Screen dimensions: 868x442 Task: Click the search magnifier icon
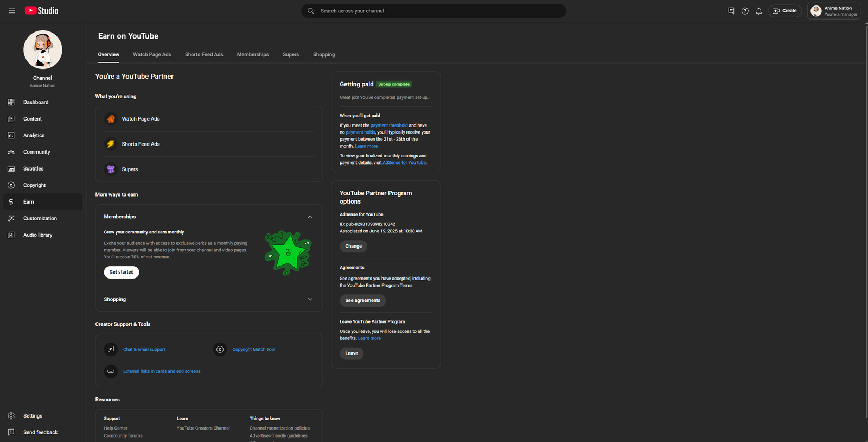click(311, 11)
